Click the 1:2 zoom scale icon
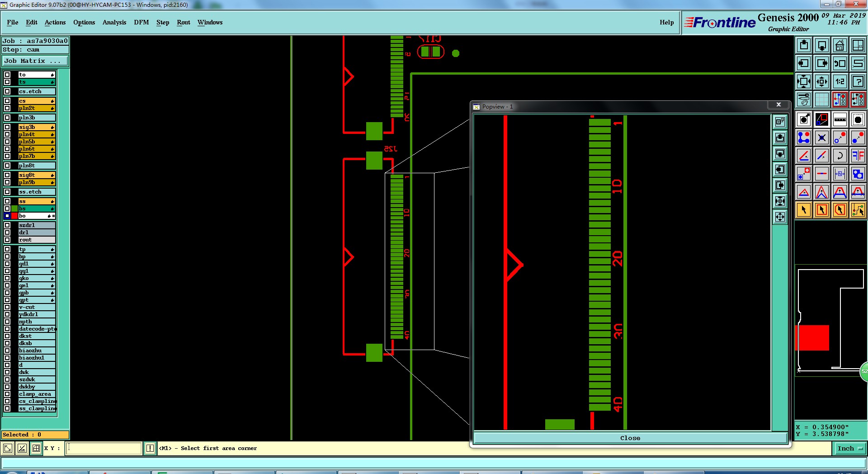 click(840, 81)
